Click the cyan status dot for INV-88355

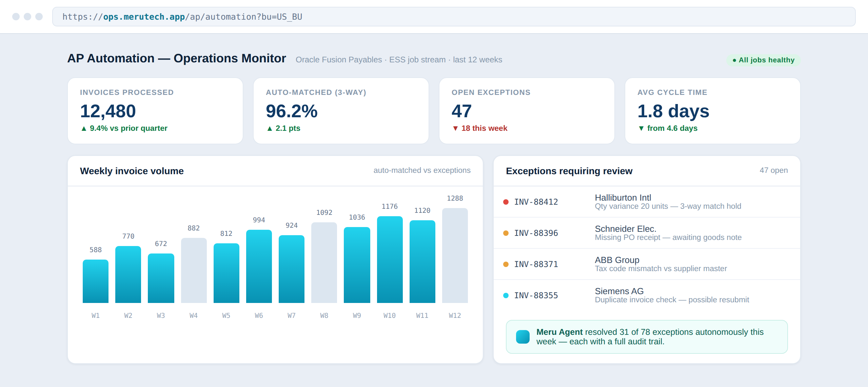click(506, 296)
